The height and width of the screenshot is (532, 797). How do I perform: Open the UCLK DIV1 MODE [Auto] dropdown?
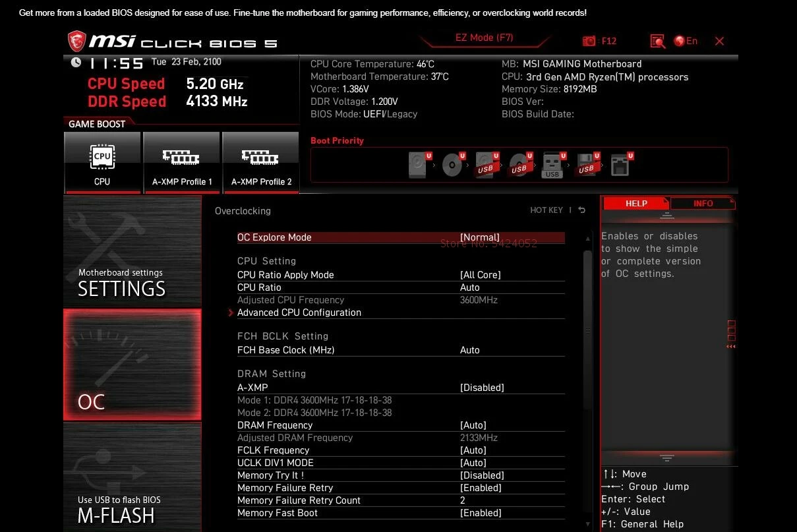[473, 463]
